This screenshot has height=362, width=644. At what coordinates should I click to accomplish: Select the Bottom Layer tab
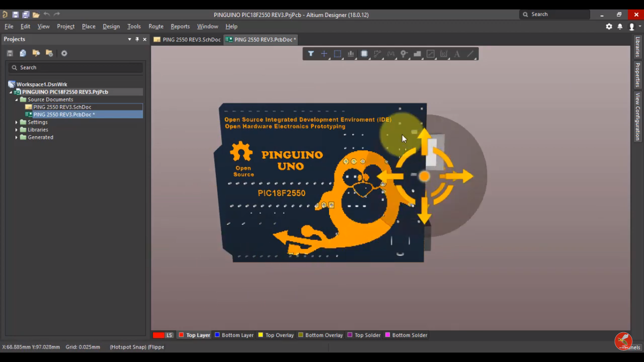tap(234, 335)
